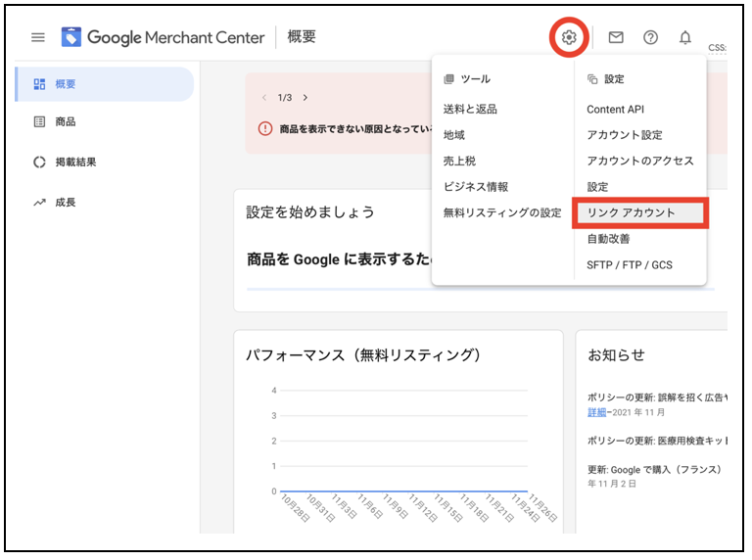
Task: Open the notifications bell icon
Action: pos(685,37)
